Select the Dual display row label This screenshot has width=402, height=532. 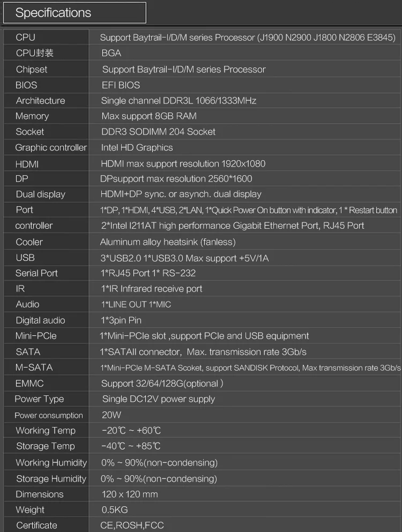[40, 194]
